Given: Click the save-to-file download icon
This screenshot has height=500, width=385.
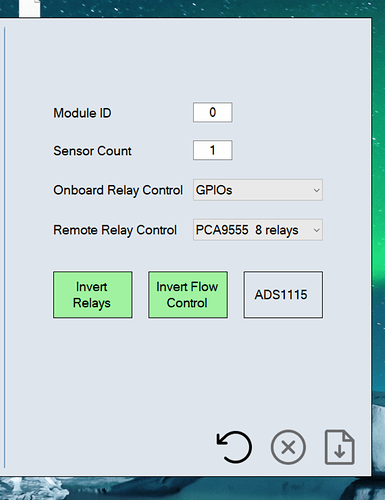Looking at the screenshot, I should tap(340, 447).
